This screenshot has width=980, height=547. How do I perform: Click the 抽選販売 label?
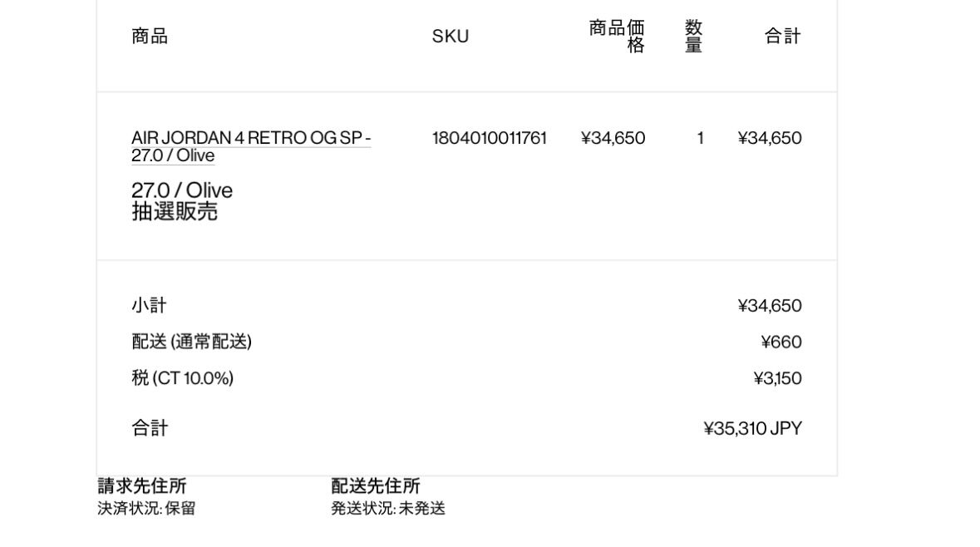[x=175, y=211]
